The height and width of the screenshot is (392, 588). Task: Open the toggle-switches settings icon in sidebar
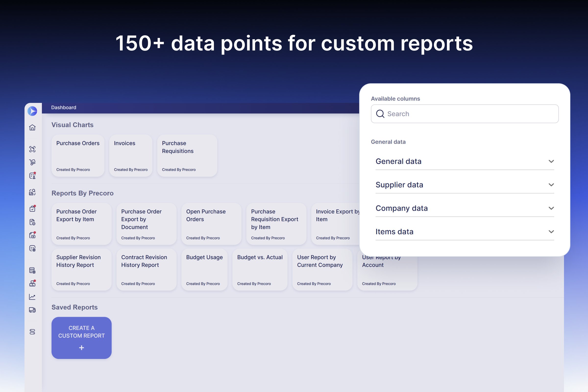tap(33, 332)
